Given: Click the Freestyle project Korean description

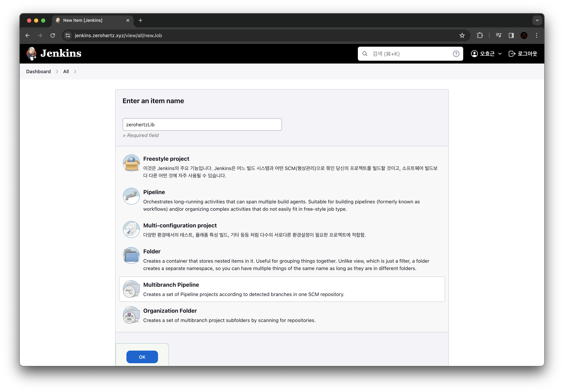Looking at the screenshot, I should pos(290,172).
